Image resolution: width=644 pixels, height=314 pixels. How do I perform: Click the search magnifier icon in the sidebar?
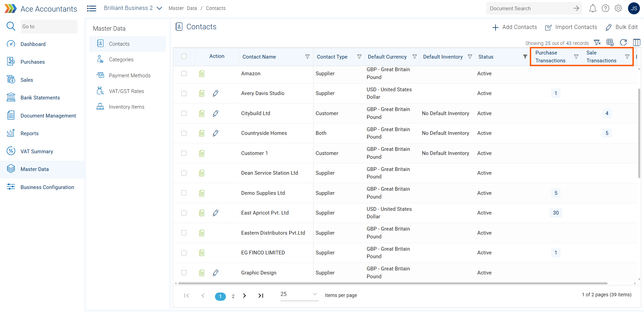pos(11,26)
